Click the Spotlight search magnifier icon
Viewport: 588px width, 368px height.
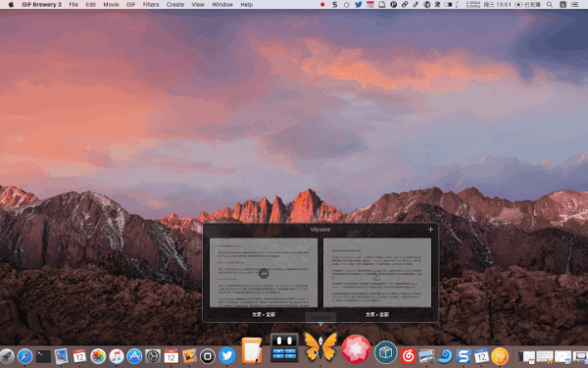click(550, 5)
